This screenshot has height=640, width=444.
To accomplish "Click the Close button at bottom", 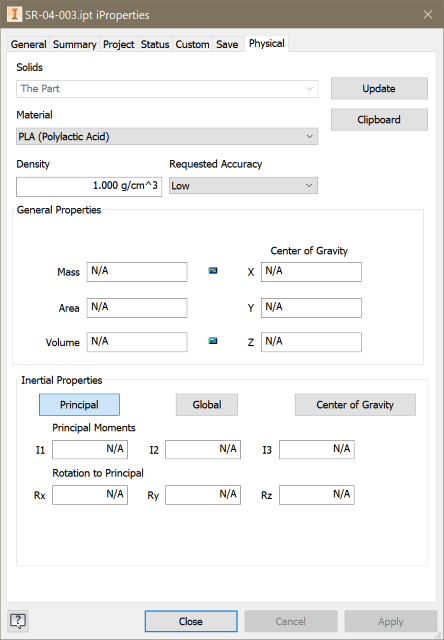I will (x=191, y=621).
